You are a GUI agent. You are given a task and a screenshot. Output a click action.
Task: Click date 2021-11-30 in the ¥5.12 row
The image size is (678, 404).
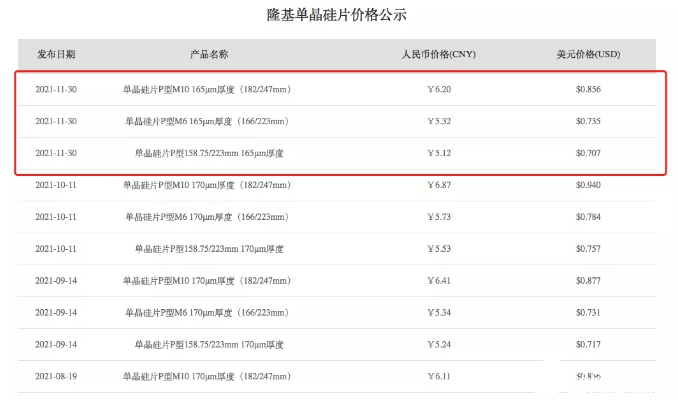(x=56, y=154)
